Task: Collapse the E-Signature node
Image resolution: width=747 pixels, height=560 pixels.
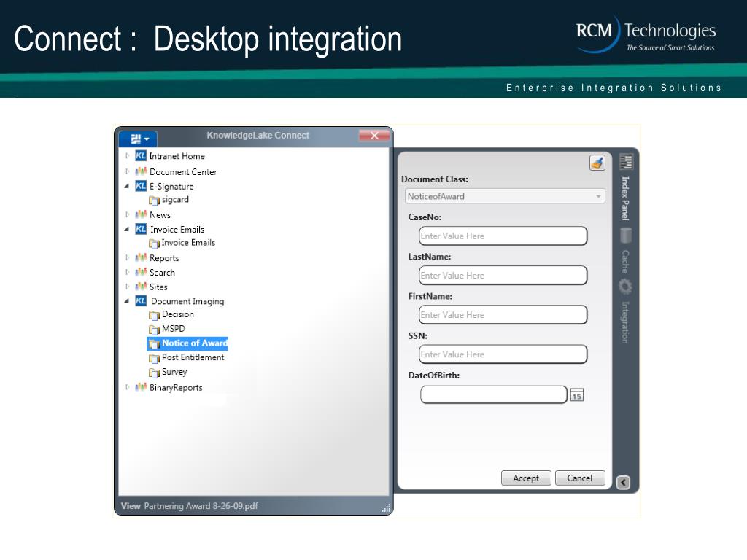Action: 127,186
